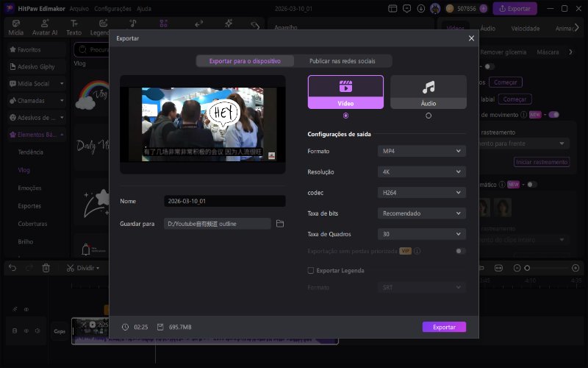Open the download center icon

pos(420,8)
